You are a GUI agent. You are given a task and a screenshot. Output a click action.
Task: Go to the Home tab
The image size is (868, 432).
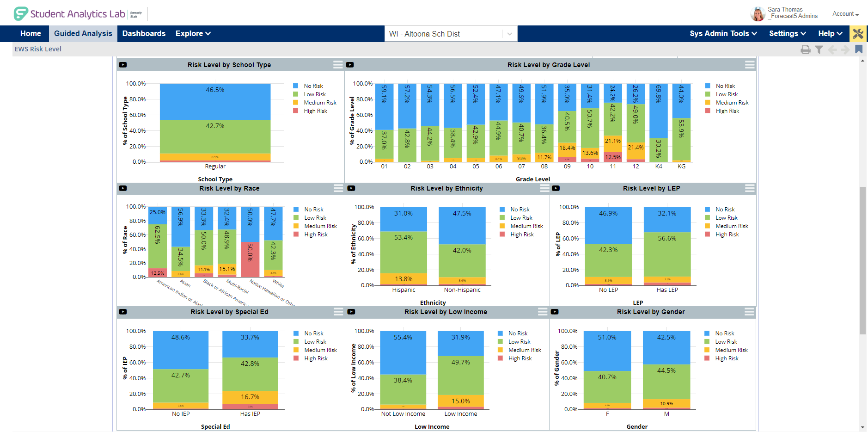31,34
